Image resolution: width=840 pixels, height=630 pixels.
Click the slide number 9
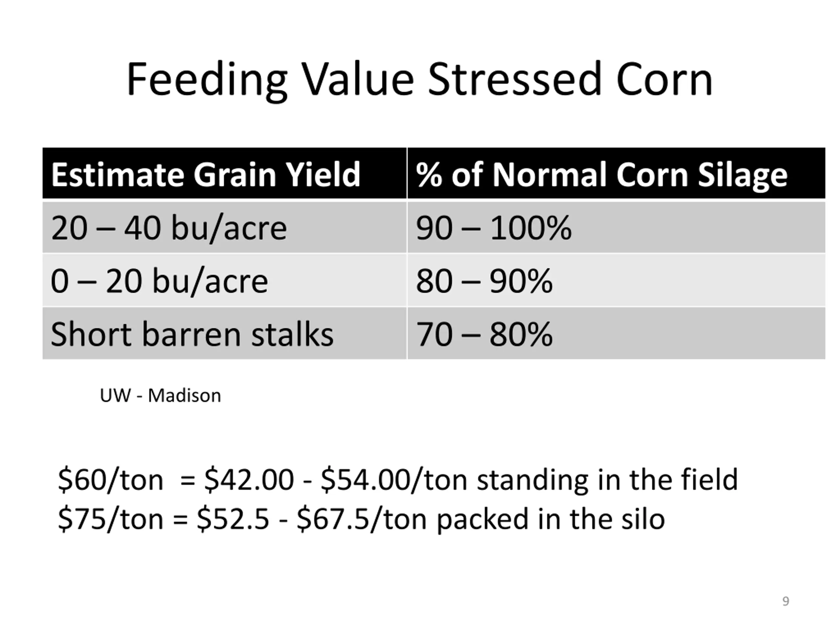coord(786,601)
